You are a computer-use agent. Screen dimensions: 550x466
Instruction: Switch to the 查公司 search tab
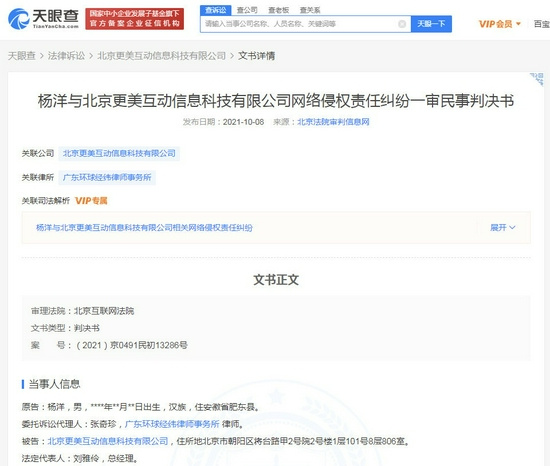[x=247, y=10]
